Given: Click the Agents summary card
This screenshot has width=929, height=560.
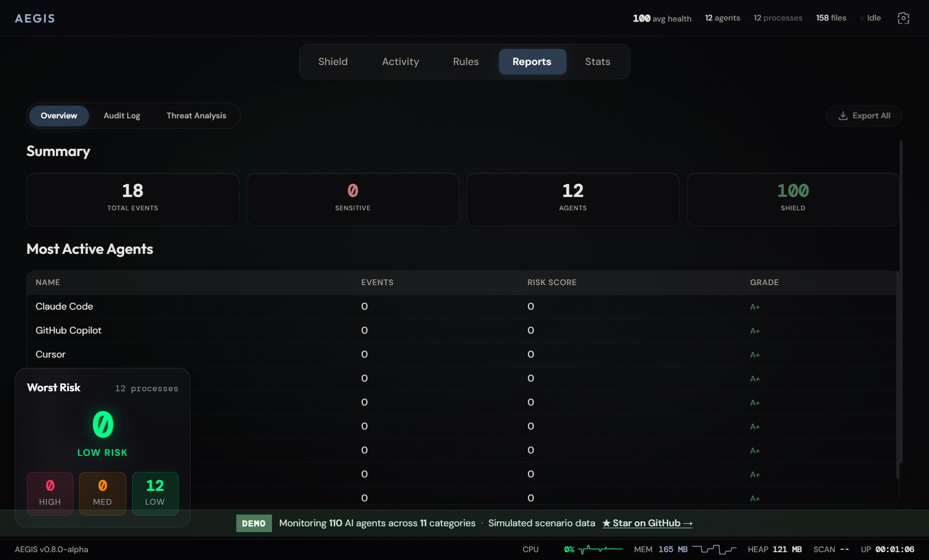Looking at the screenshot, I should click(573, 200).
